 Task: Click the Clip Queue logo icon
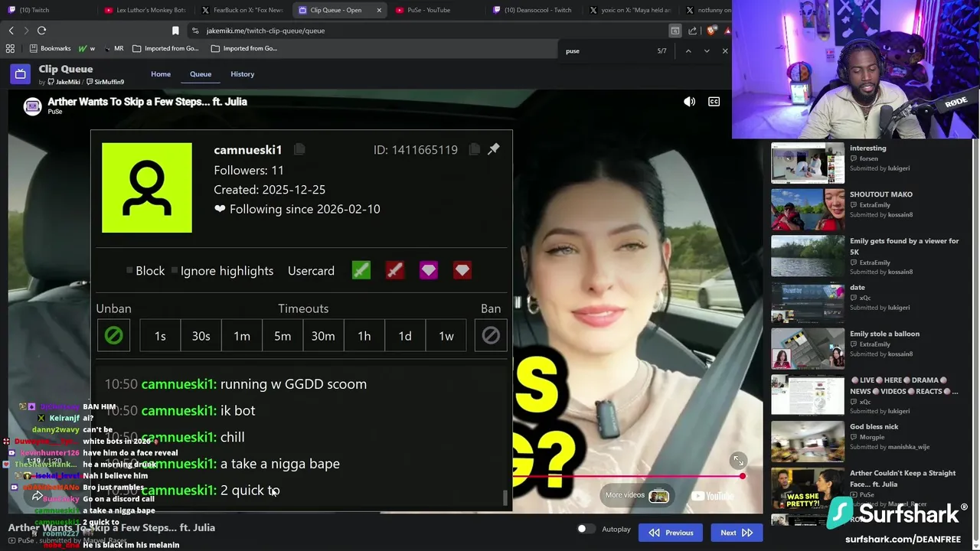(x=21, y=74)
